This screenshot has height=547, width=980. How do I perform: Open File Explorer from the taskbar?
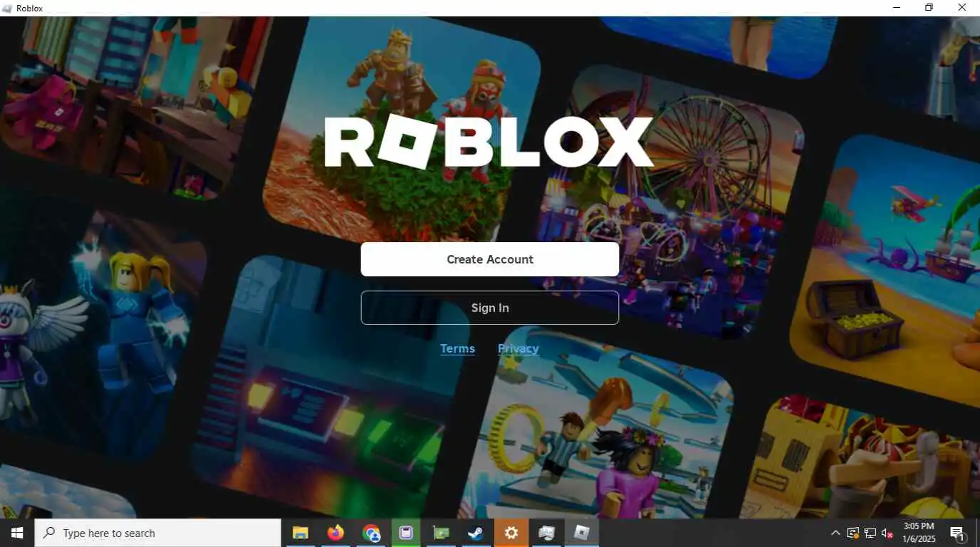[300, 533]
